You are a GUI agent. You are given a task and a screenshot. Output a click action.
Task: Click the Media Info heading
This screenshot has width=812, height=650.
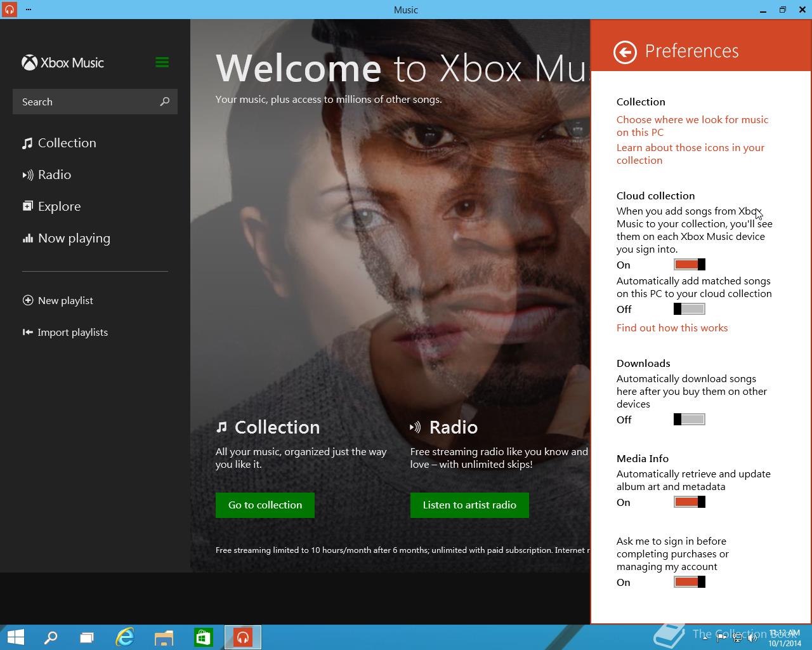pos(643,458)
